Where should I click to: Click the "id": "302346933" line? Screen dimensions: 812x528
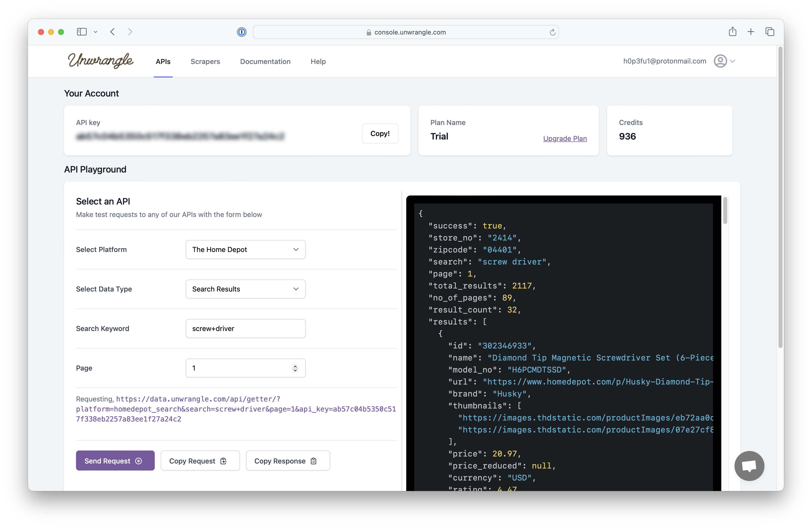[x=492, y=346]
